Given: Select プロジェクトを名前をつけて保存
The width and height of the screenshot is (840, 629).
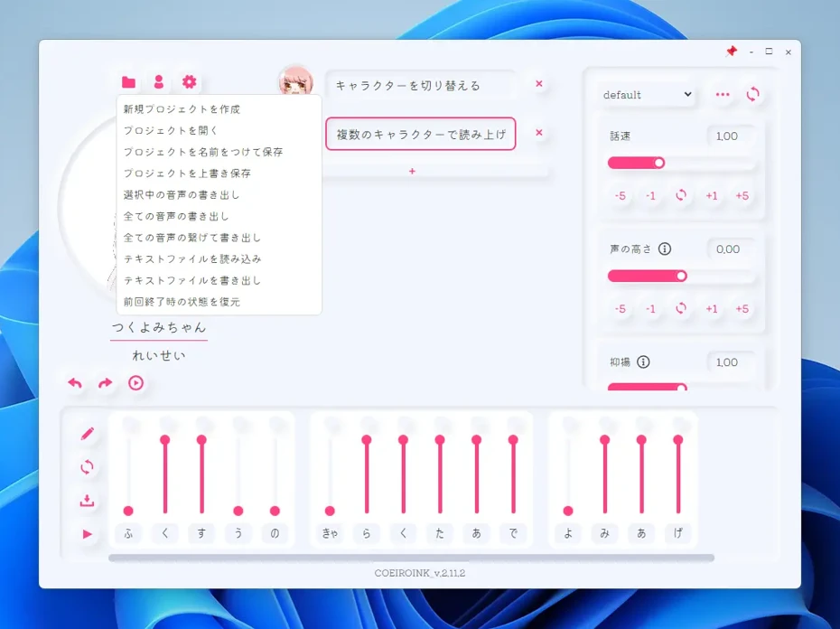Looking at the screenshot, I should click(219, 152).
